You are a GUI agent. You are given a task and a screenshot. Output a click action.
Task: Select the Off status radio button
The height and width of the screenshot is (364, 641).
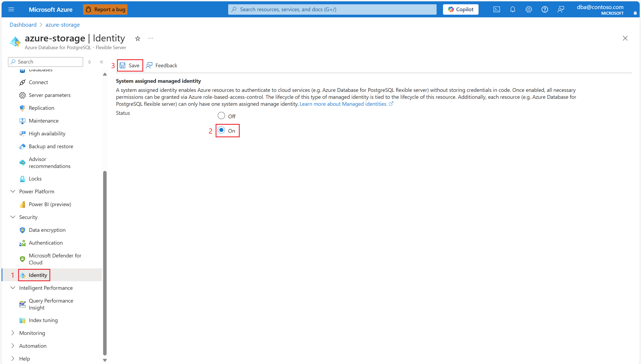click(x=221, y=116)
